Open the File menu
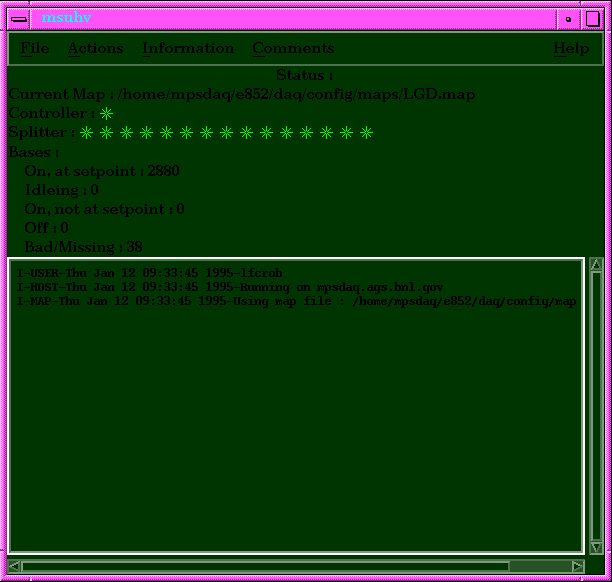 [x=34, y=48]
